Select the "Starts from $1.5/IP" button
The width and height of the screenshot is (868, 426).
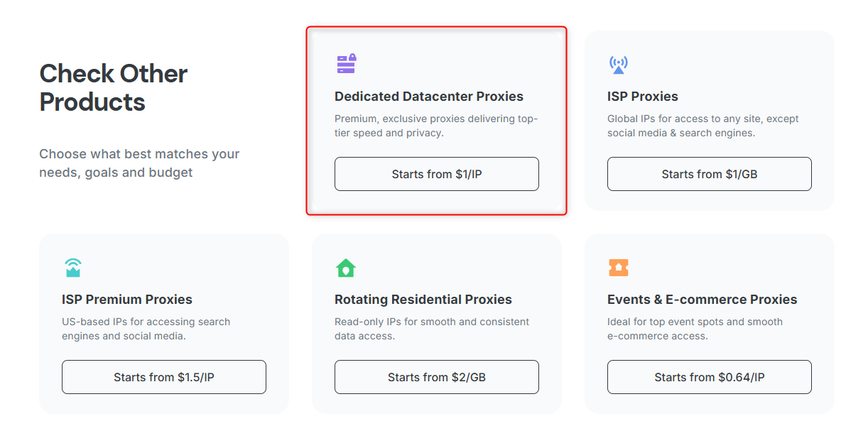tap(164, 377)
